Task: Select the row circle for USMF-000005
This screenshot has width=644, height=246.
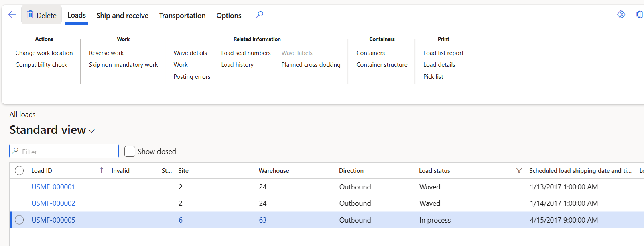Action: (19, 220)
